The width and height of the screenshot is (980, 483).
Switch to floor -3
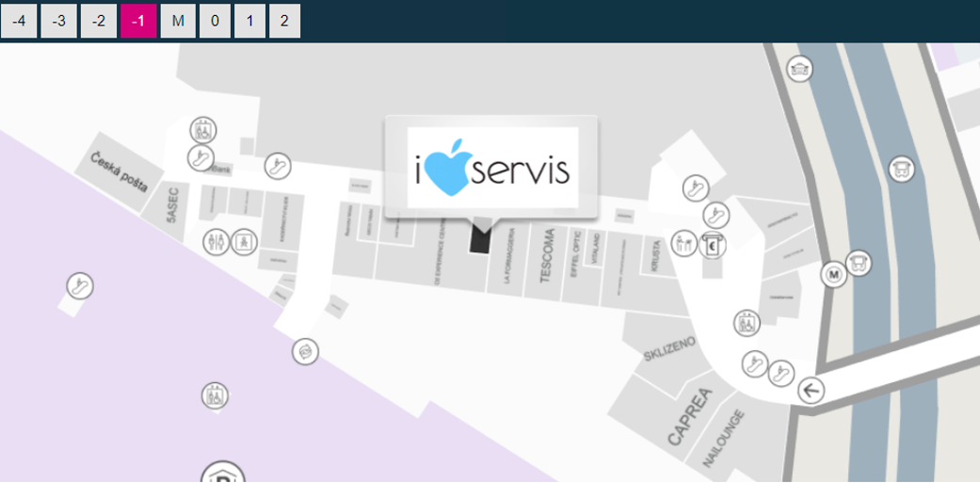click(x=58, y=22)
